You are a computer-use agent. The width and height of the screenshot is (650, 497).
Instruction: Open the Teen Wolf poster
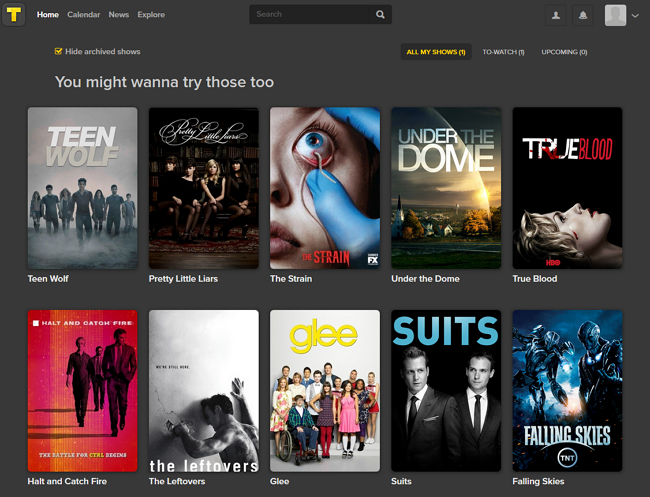[x=82, y=188]
